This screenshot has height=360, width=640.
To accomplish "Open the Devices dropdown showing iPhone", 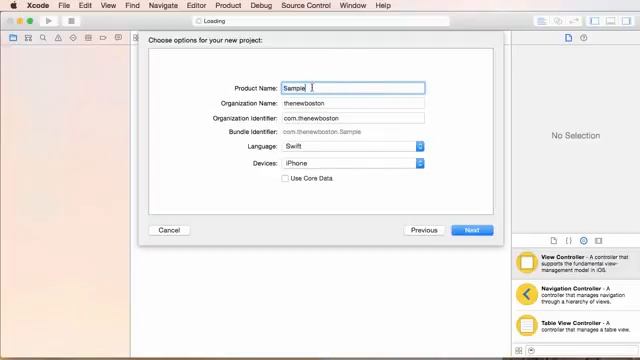I will [x=353, y=163].
